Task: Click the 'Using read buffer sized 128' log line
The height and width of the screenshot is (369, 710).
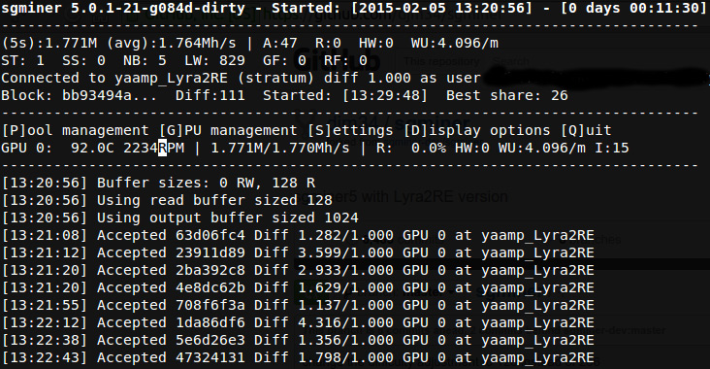Action: point(167,200)
